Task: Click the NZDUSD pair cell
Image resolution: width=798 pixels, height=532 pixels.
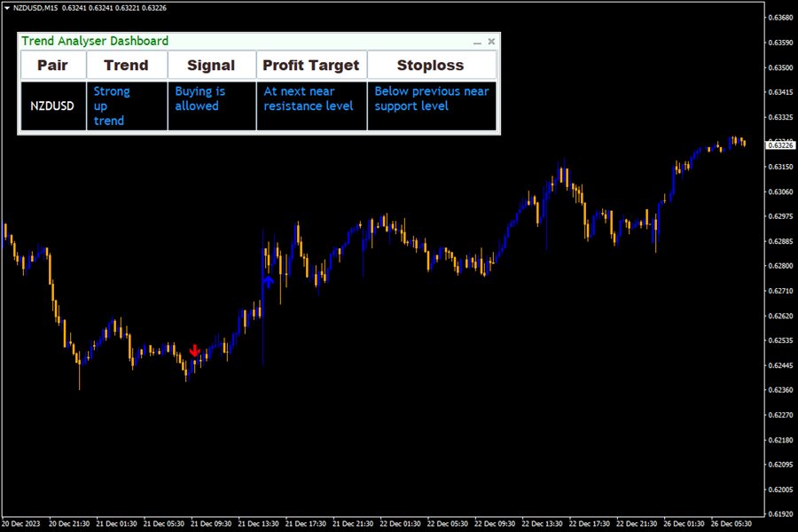Action: 53,106
